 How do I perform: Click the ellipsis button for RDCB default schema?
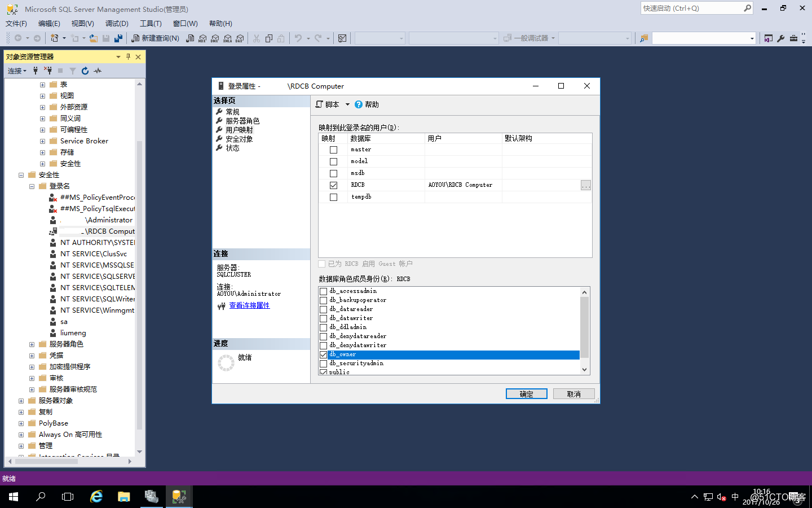[586, 185]
